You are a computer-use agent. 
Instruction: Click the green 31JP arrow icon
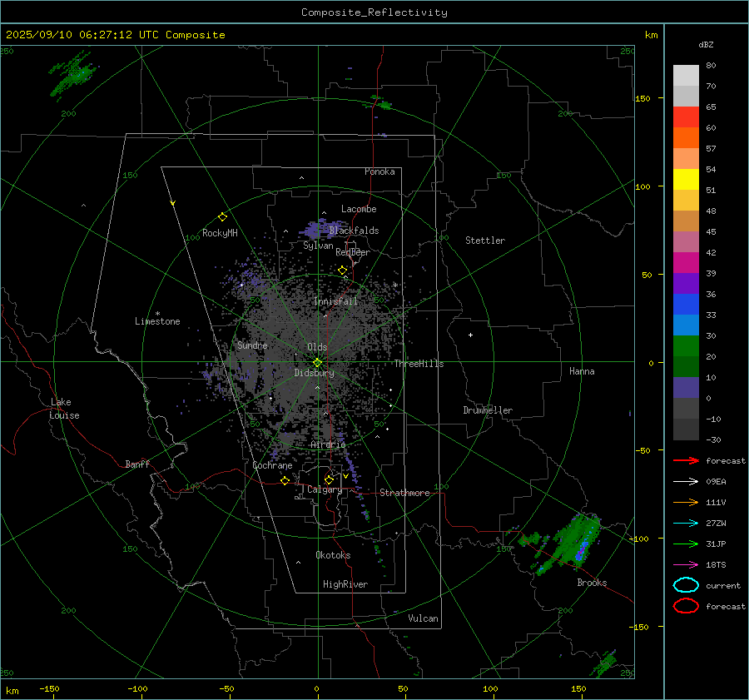686,544
